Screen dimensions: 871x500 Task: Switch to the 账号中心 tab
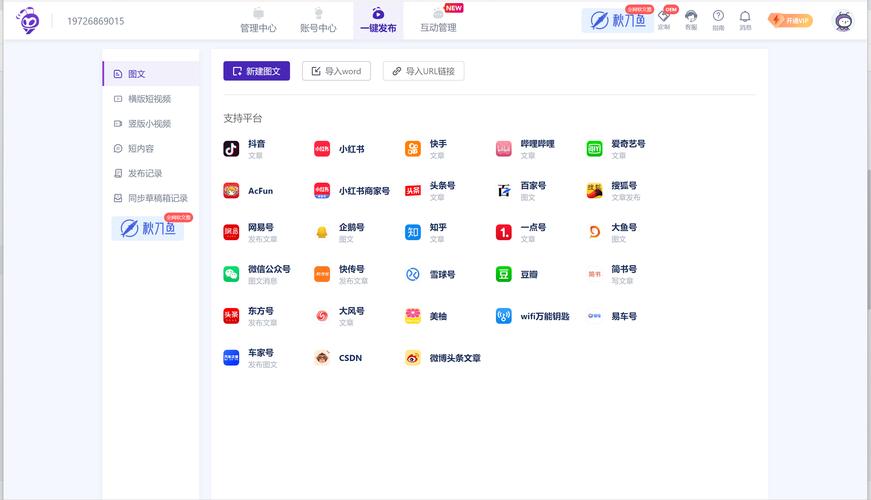click(318, 21)
